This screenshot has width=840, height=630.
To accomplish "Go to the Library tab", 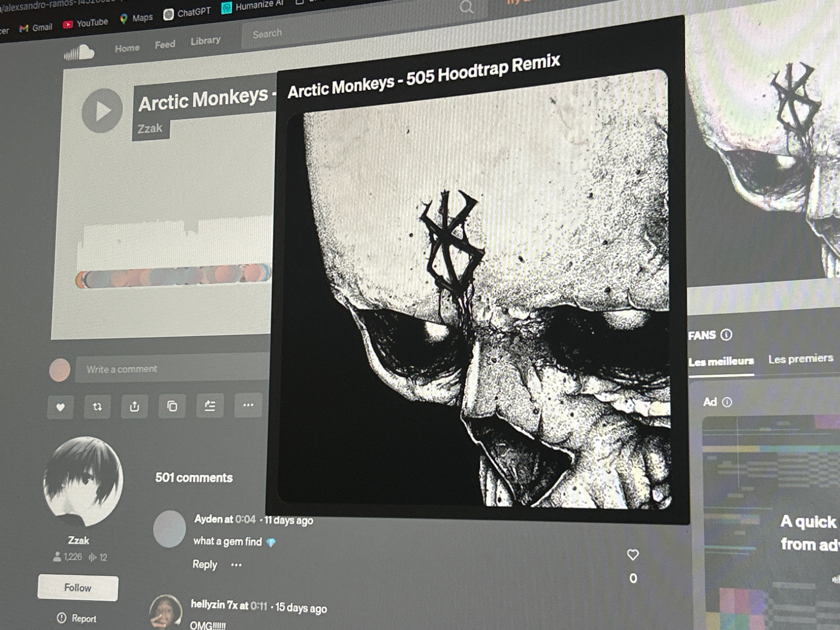I will (x=205, y=41).
